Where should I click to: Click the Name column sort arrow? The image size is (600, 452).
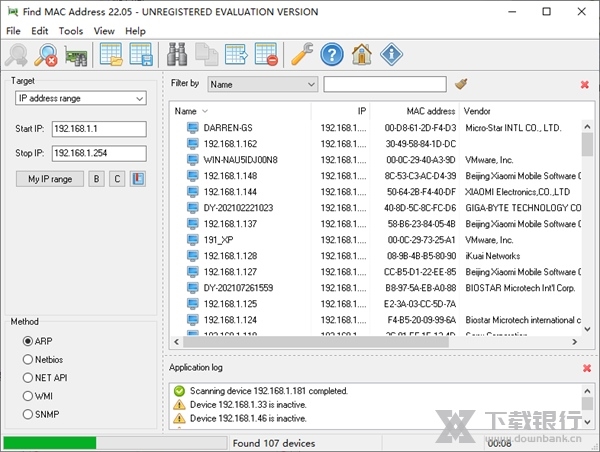pos(205,111)
